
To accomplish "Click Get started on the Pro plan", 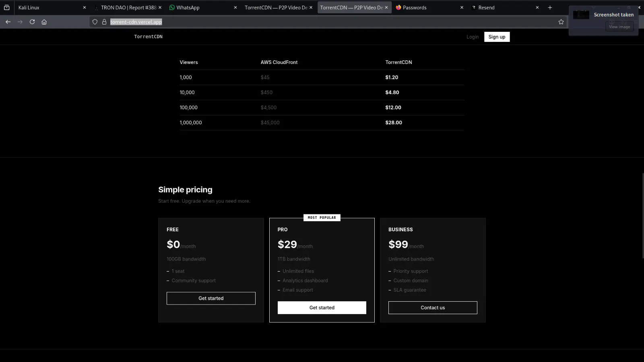I will (322, 308).
